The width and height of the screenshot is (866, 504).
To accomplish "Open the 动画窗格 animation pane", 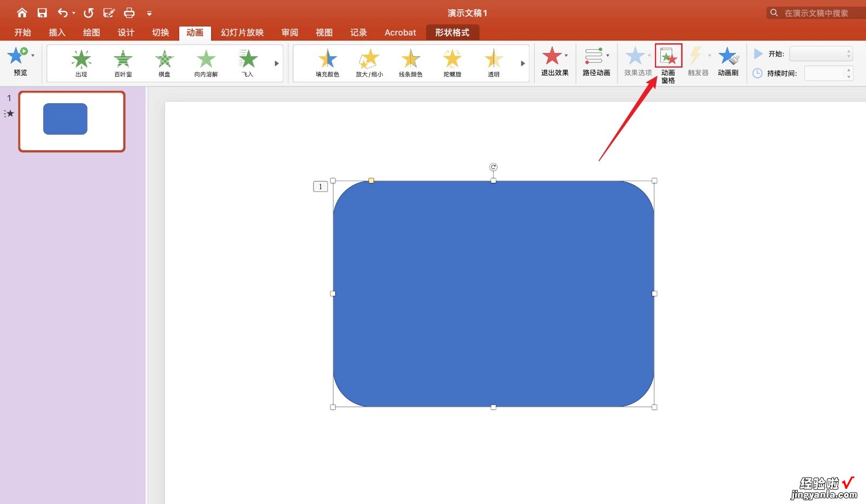I will pos(668,64).
